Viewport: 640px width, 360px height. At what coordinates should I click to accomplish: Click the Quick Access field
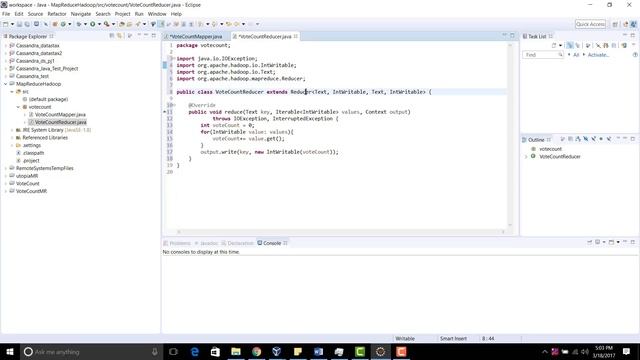pyautogui.click(x=590, y=24)
